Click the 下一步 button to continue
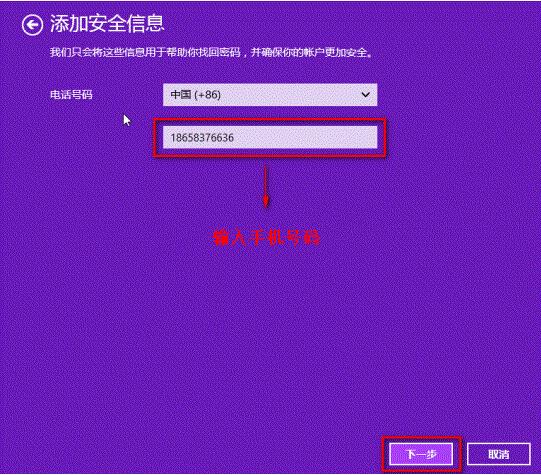Viewport: 541px width, 475px height. [x=421, y=454]
